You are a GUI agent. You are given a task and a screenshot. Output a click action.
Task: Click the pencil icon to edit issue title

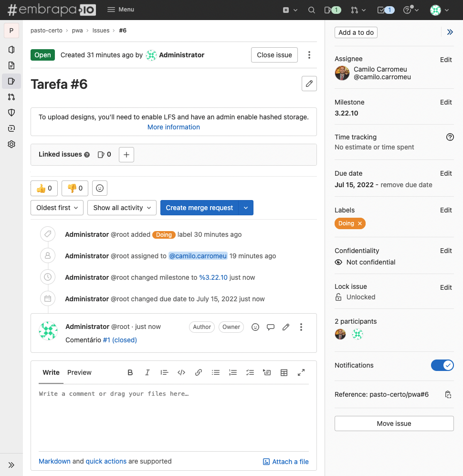coord(309,84)
